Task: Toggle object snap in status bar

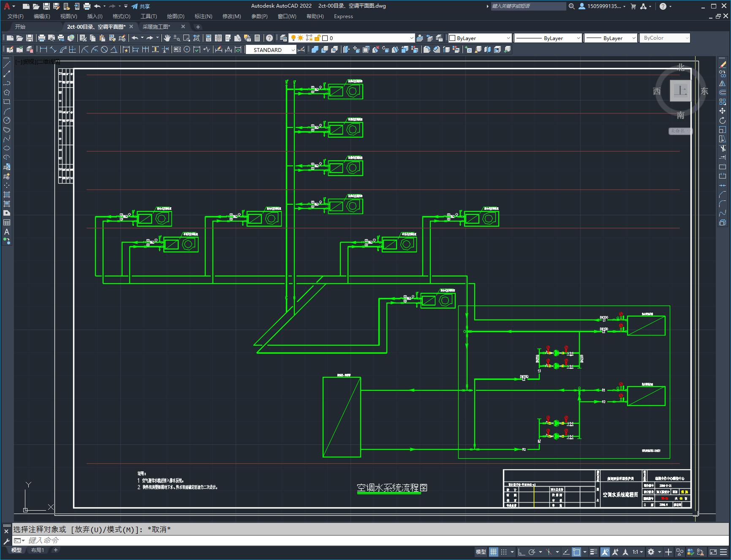Action: (x=577, y=552)
